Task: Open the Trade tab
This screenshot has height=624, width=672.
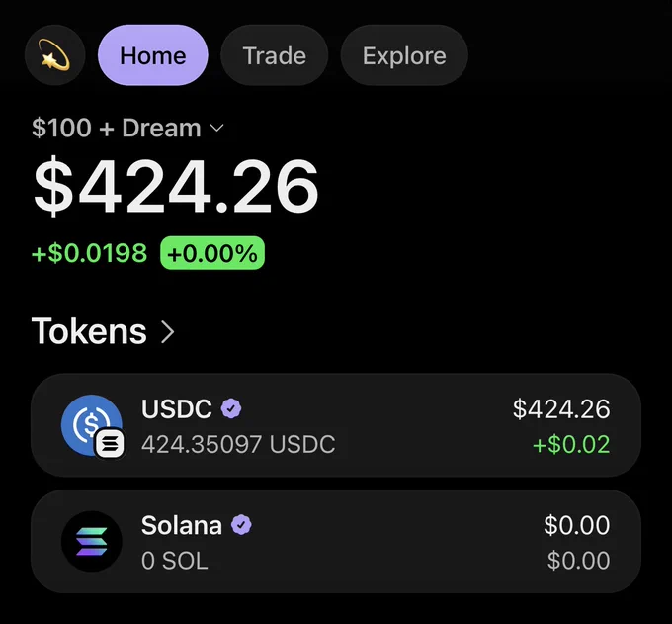Action: click(275, 55)
